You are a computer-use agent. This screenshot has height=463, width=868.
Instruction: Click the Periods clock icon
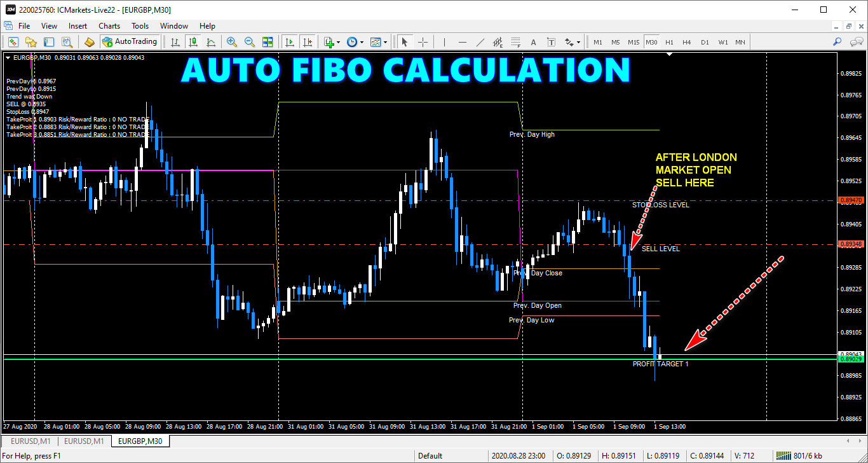point(352,42)
